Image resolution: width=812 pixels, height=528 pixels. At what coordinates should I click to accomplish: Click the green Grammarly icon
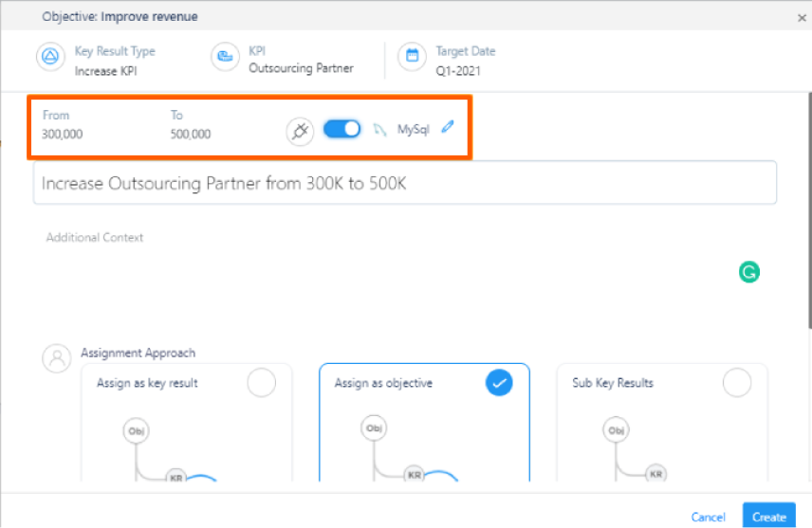coord(748,272)
